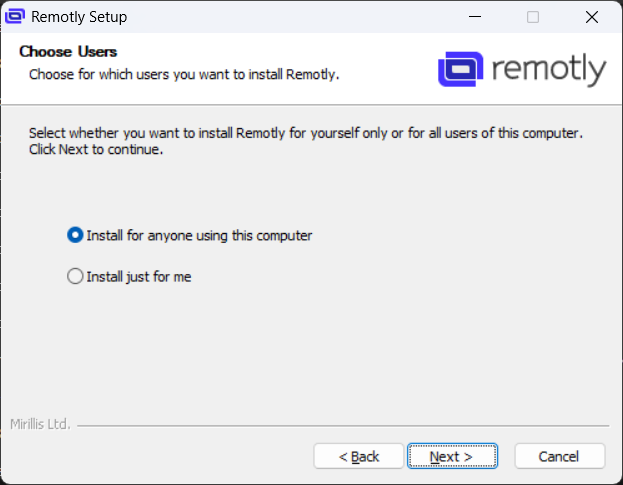Click the 'Install for anyone using this computer' label
623x485 pixels.
pyautogui.click(x=199, y=236)
